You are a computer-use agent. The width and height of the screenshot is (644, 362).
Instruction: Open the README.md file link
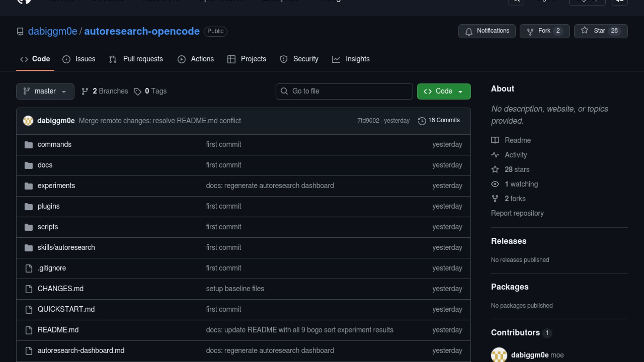58,330
